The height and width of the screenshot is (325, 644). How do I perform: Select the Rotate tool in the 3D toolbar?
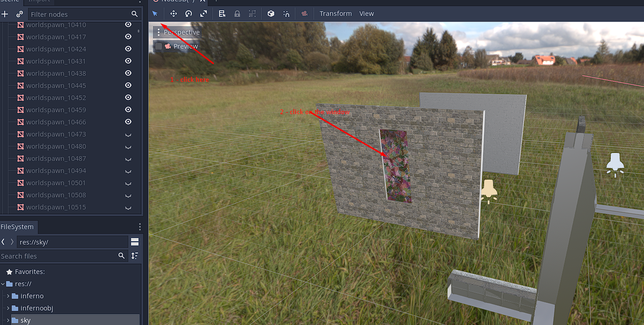188,14
